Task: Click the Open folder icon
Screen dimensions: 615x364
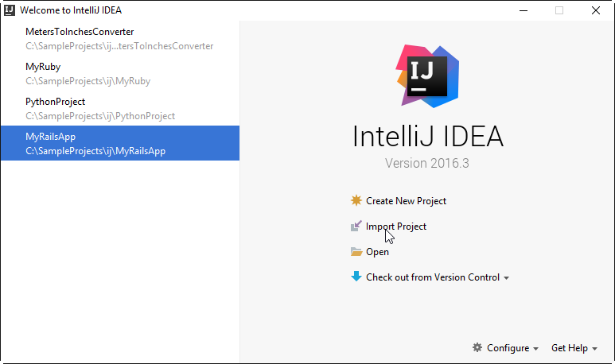Action: 356,252
